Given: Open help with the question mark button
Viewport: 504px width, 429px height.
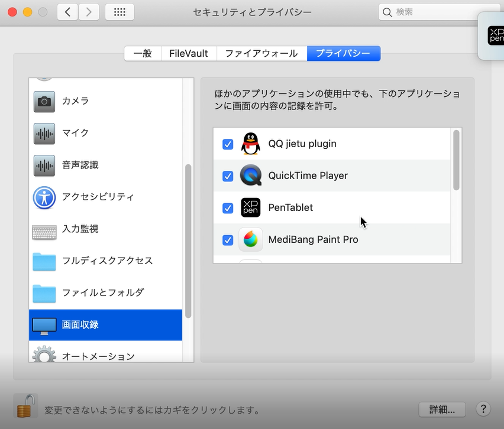Looking at the screenshot, I should coord(483,409).
